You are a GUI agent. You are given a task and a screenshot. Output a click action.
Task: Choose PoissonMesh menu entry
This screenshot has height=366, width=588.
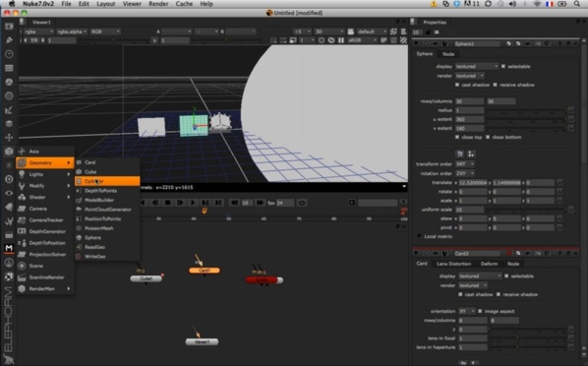[x=107, y=228]
